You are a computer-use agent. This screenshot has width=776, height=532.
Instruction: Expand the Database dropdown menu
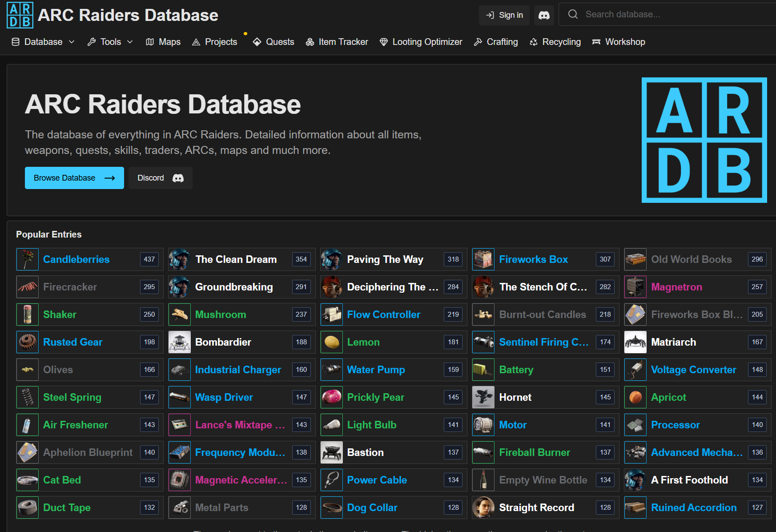coord(43,42)
